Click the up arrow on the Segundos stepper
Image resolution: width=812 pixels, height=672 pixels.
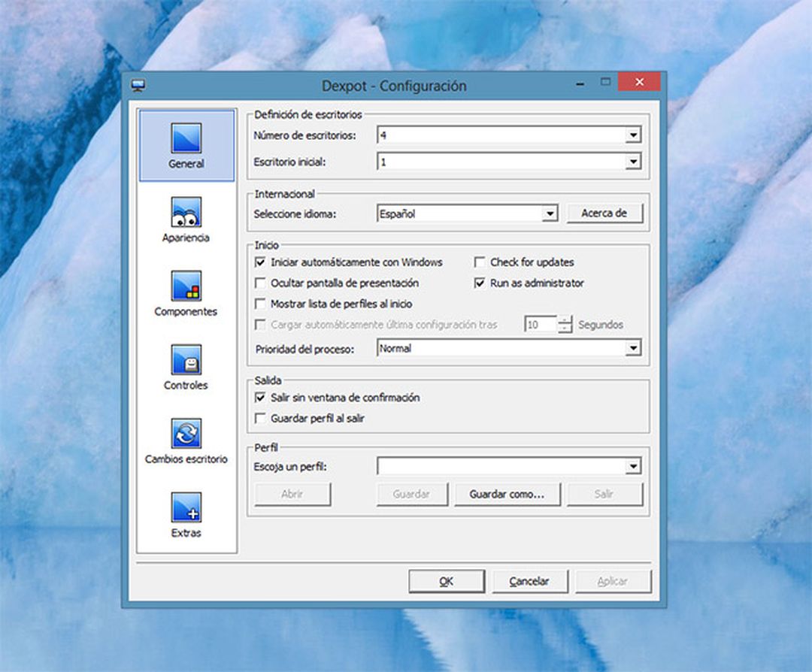point(564,321)
